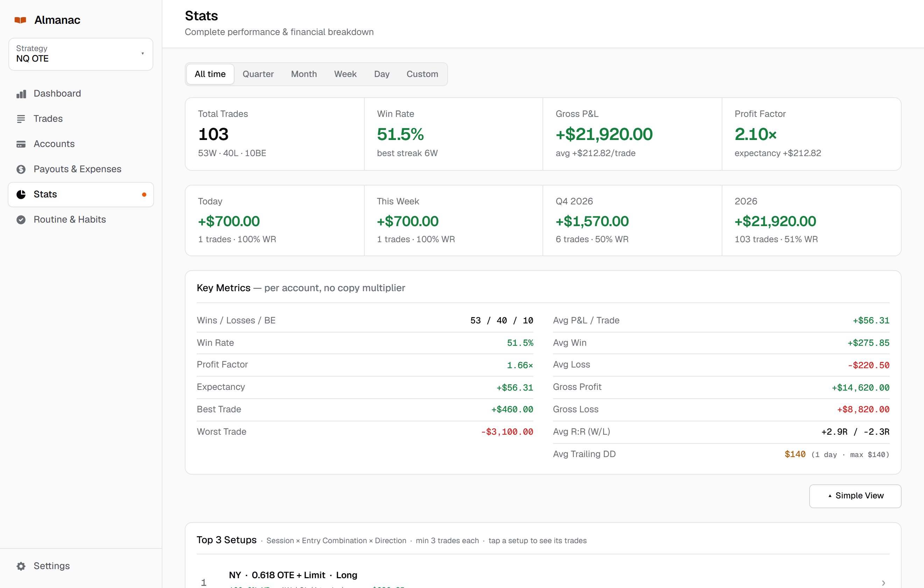Click the Gross Loss +$8,820.00 value
This screenshot has height=588, width=924.
click(863, 409)
